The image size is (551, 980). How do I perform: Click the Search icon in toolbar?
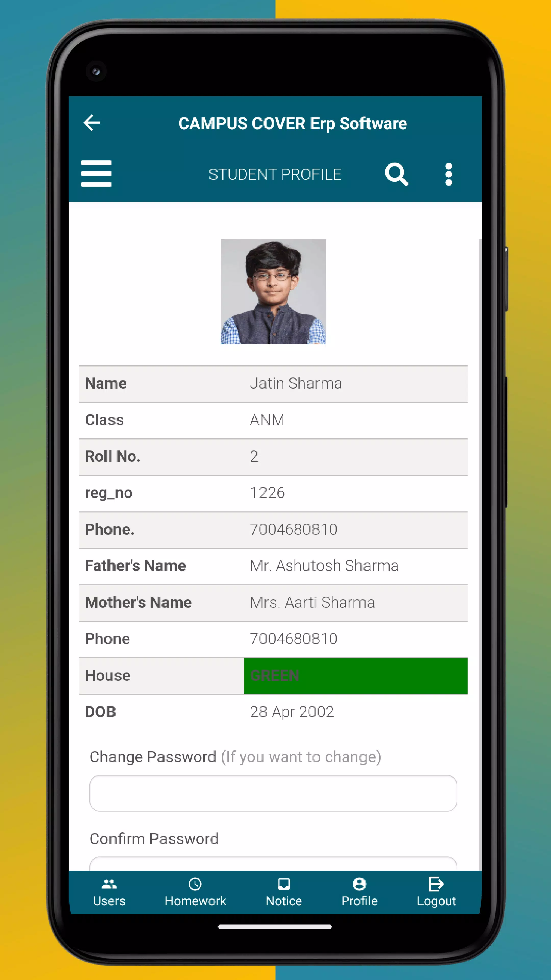pos(398,174)
